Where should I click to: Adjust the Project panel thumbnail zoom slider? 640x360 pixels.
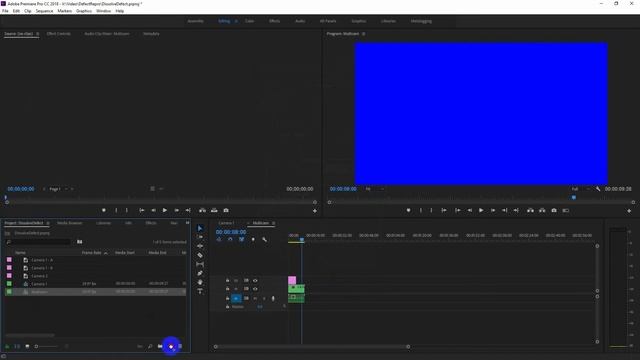coord(47,347)
